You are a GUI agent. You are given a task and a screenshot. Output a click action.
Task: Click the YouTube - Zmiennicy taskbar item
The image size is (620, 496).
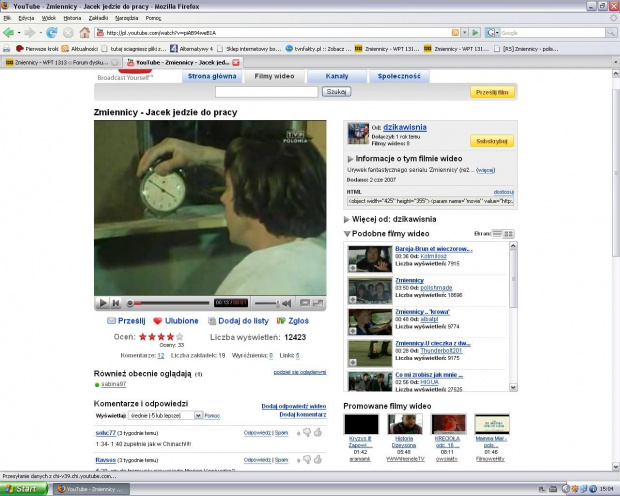tap(92, 489)
